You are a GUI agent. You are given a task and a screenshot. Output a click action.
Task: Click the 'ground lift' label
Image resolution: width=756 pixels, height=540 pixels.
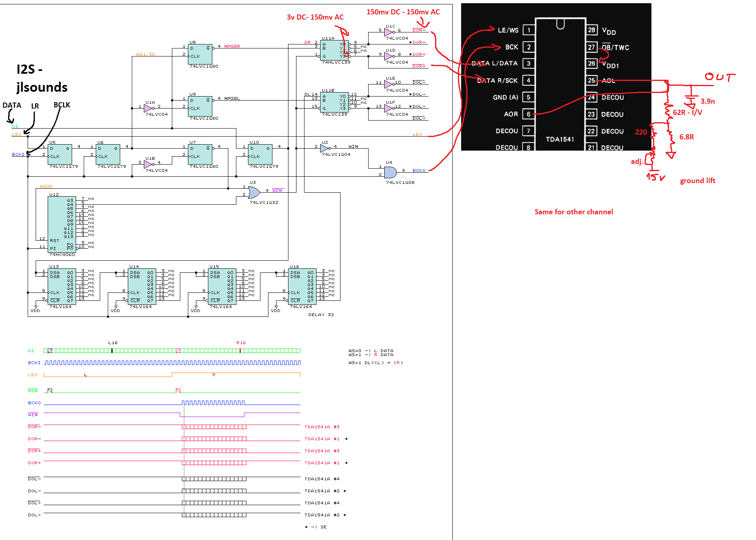pyautogui.click(x=698, y=181)
